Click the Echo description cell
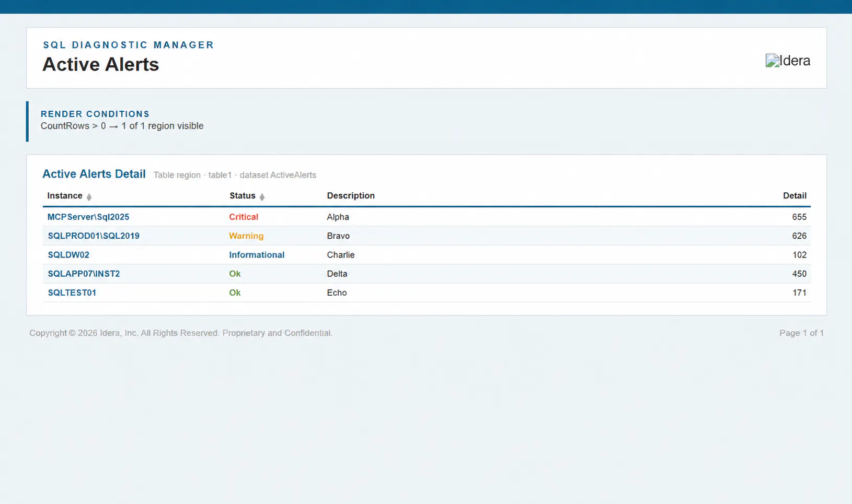The height and width of the screenshot is (504, 852). click(x=337, y=292)
